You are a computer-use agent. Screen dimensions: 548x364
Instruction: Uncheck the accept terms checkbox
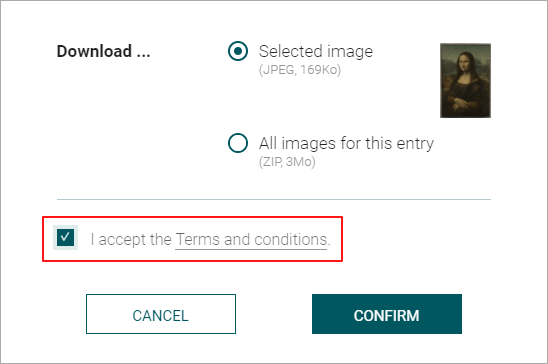65,238
